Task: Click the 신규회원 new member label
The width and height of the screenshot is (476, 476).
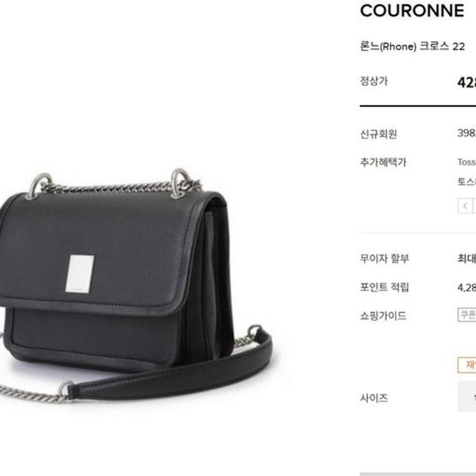Action: tap(378, 134)
